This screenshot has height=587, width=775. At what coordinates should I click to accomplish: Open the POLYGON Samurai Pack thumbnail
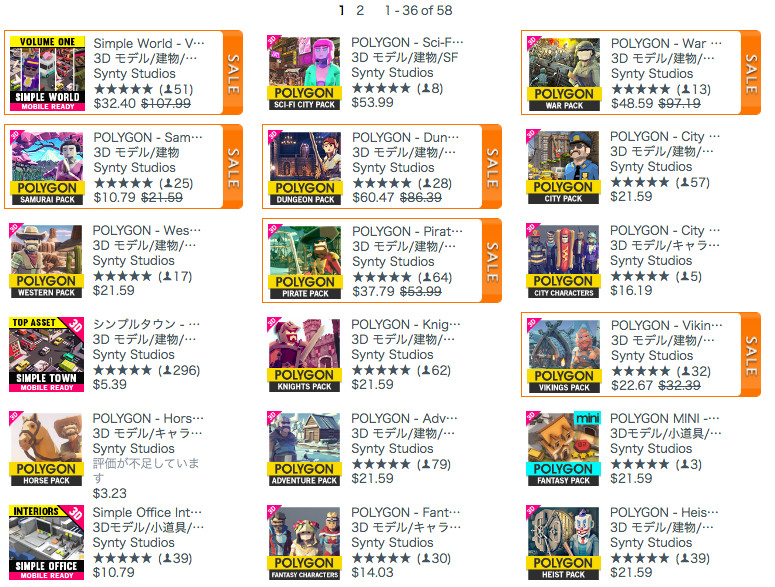(x=47, y=168)
